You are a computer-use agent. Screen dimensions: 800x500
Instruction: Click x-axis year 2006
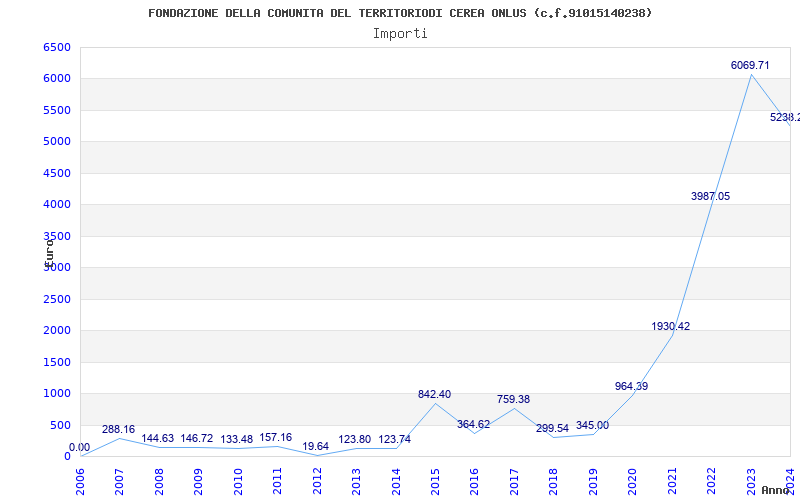click(x=80, y=482)
